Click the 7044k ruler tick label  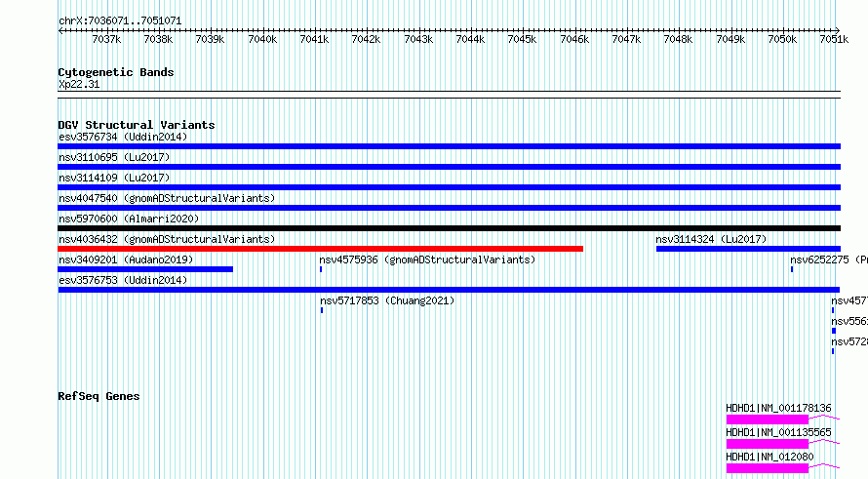pos(470,39)
